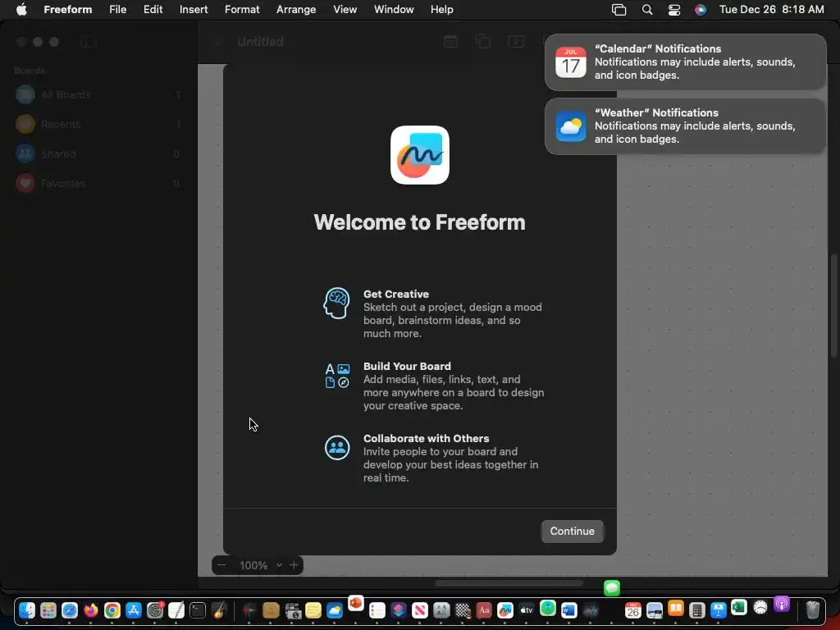
Task: Open Dictionary from the Dock
Action: click(484, 610)
